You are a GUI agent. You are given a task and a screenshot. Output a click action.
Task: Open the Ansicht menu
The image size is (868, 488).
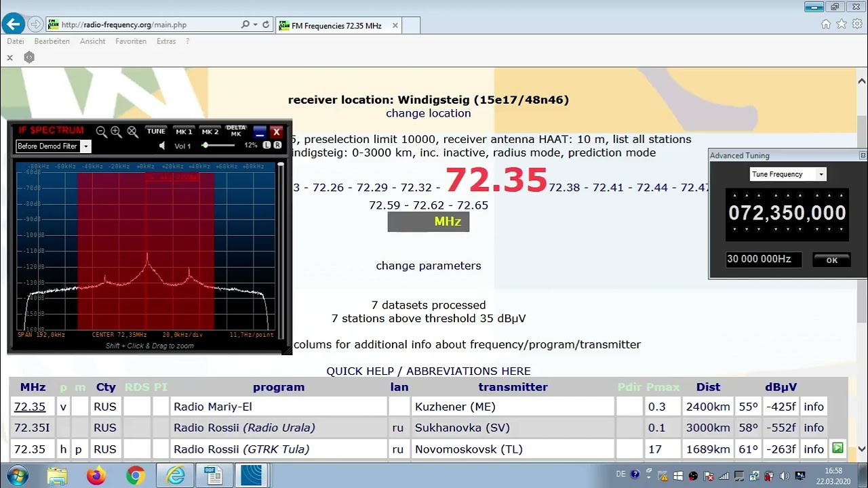pyautogui.click(x=93, y=41)
